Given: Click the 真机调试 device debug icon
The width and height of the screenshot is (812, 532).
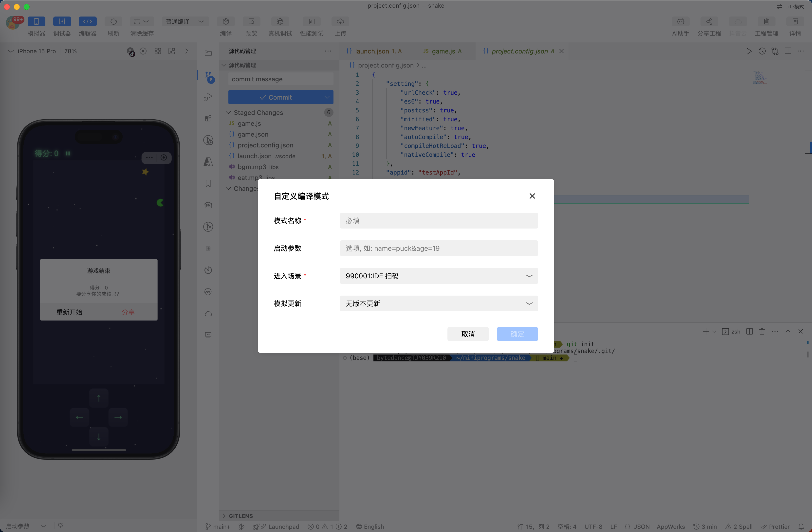Looking at the screenshot, I should [280, 21].
